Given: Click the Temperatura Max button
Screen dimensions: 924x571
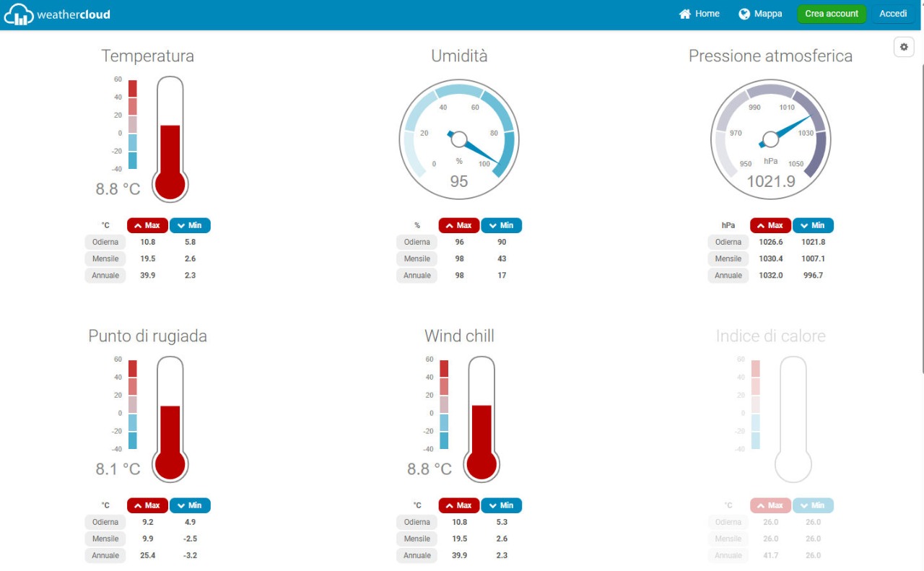Looking at the screenshot, I should pos(147,225).
